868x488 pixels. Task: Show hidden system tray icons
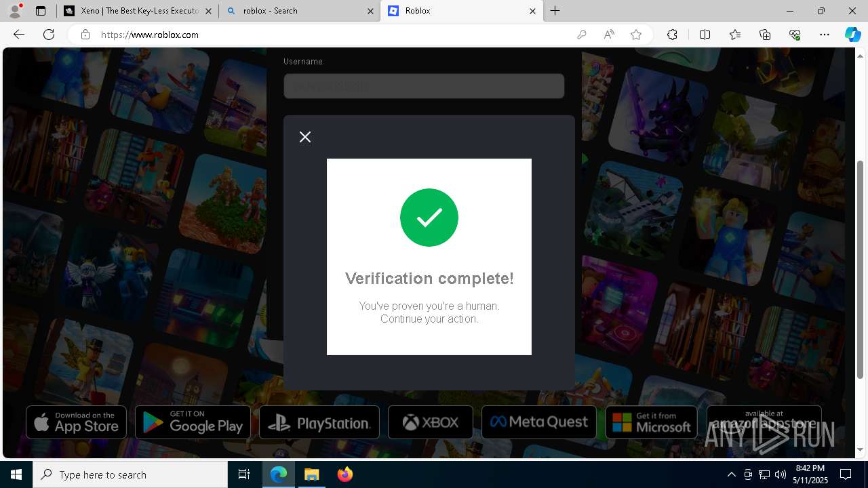(x=731, y=474)
